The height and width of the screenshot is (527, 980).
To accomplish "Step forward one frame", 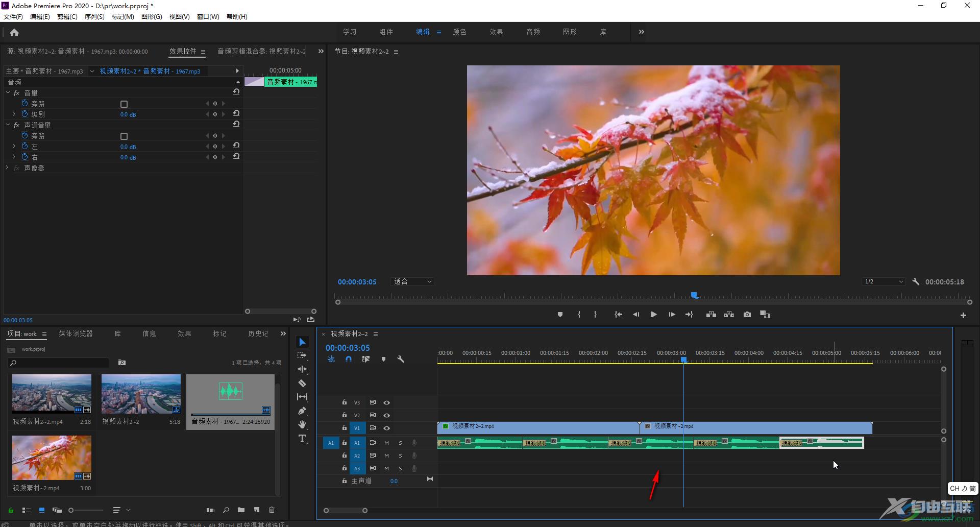I will 672,315.
